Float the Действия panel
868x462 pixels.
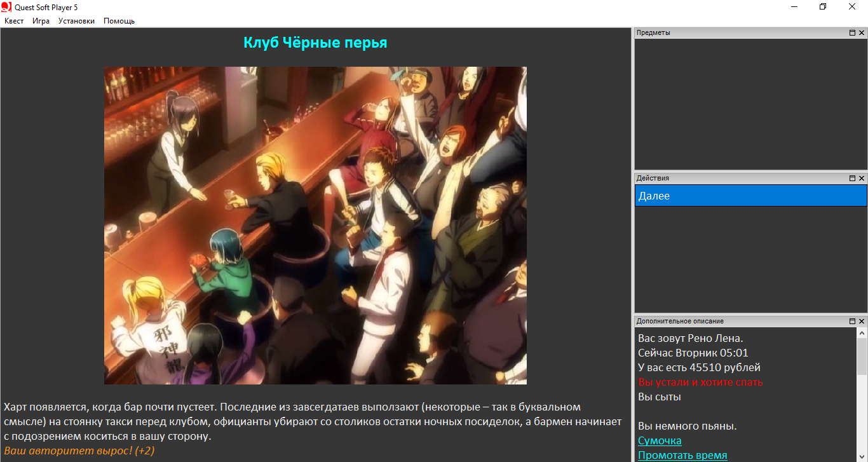(852, 179)
